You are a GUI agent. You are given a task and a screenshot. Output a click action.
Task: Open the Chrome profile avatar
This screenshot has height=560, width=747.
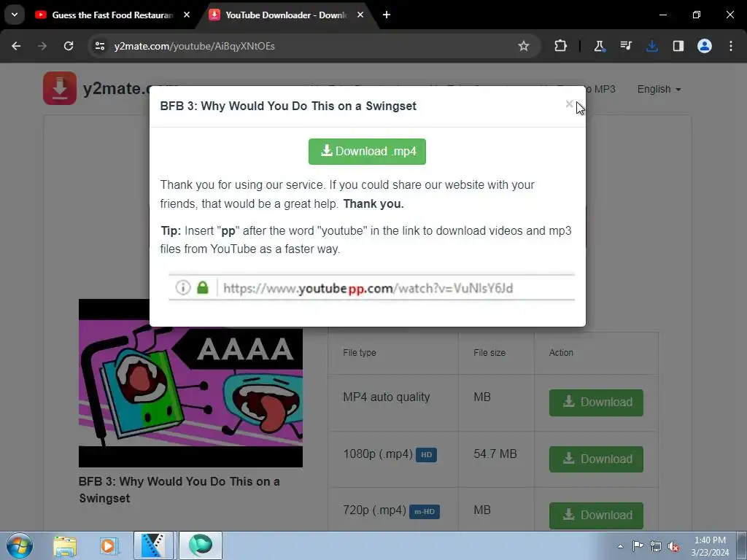point(705,46)
